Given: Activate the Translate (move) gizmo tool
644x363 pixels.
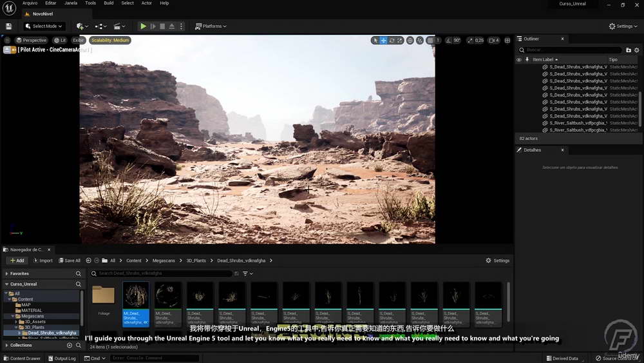Looking at the screenshot, I should click(384, 40).
